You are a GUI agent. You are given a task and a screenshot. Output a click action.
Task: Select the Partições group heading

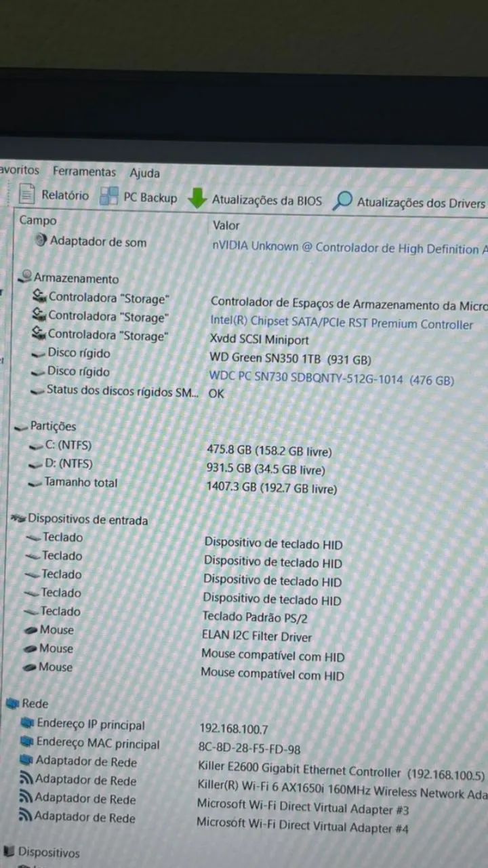pyautogui.click(x=53, y=427)
